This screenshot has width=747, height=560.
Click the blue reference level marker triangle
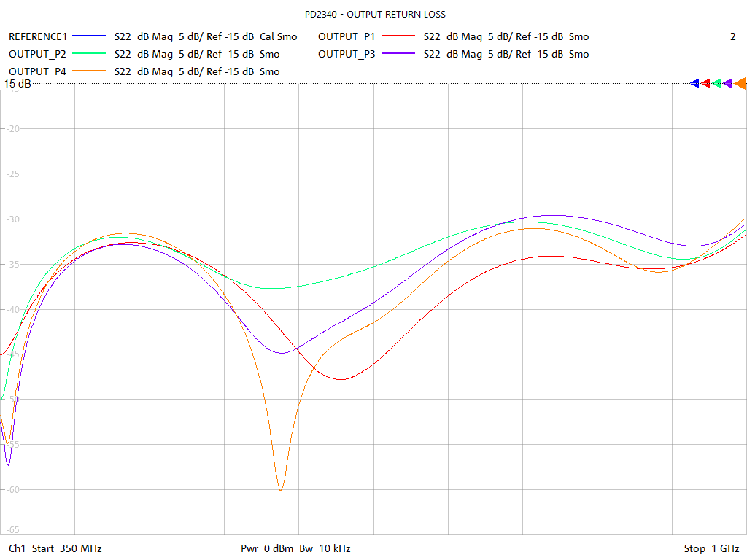tap(695, 83)
